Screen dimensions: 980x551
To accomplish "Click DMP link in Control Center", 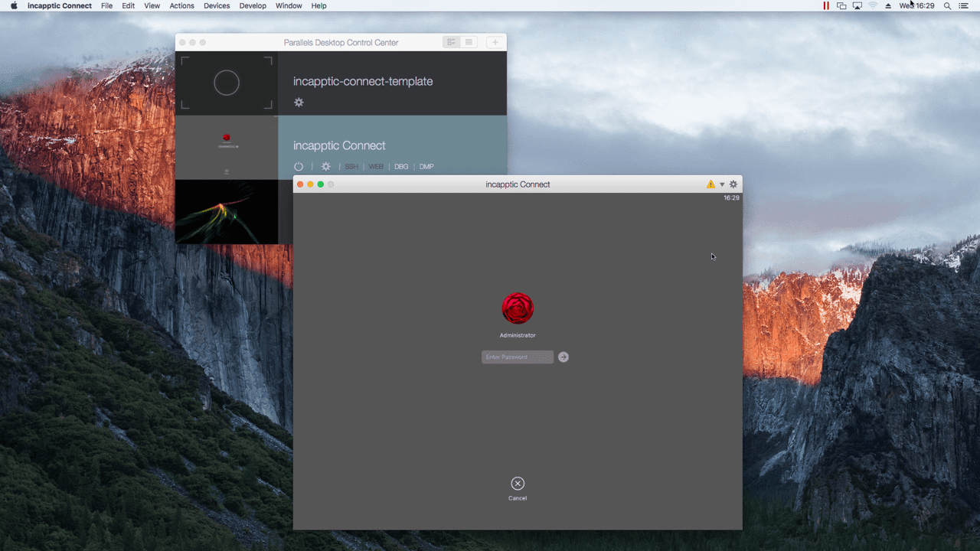I will 426,167.
